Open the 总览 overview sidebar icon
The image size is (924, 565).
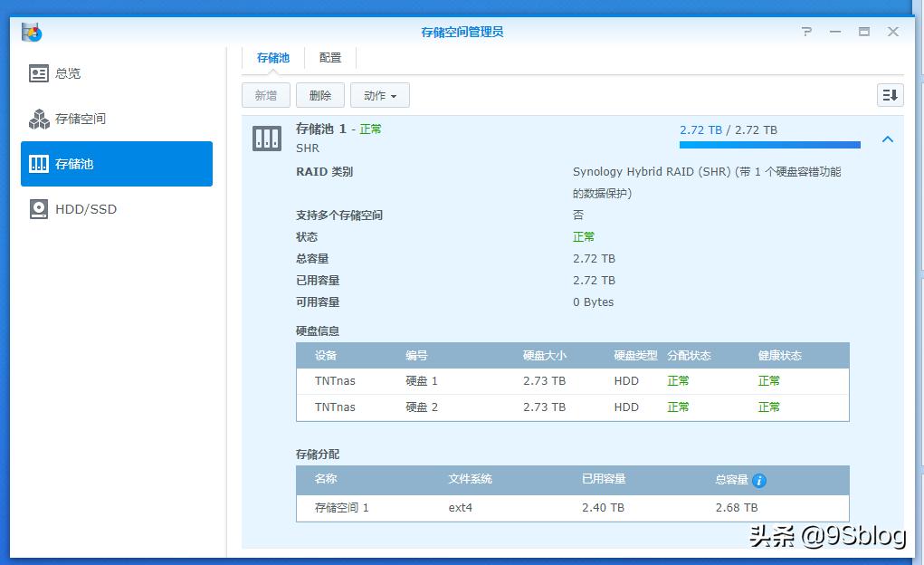click(39, 73)
